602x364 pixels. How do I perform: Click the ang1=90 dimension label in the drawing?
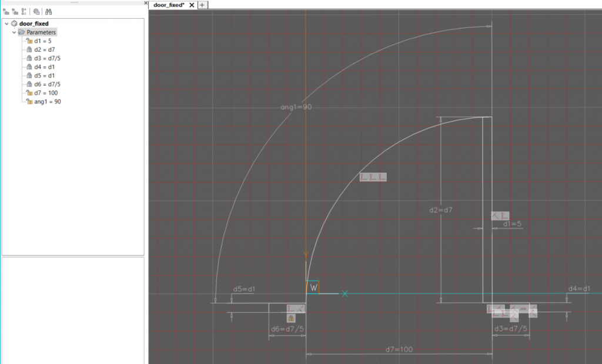[x=296, y=107]
